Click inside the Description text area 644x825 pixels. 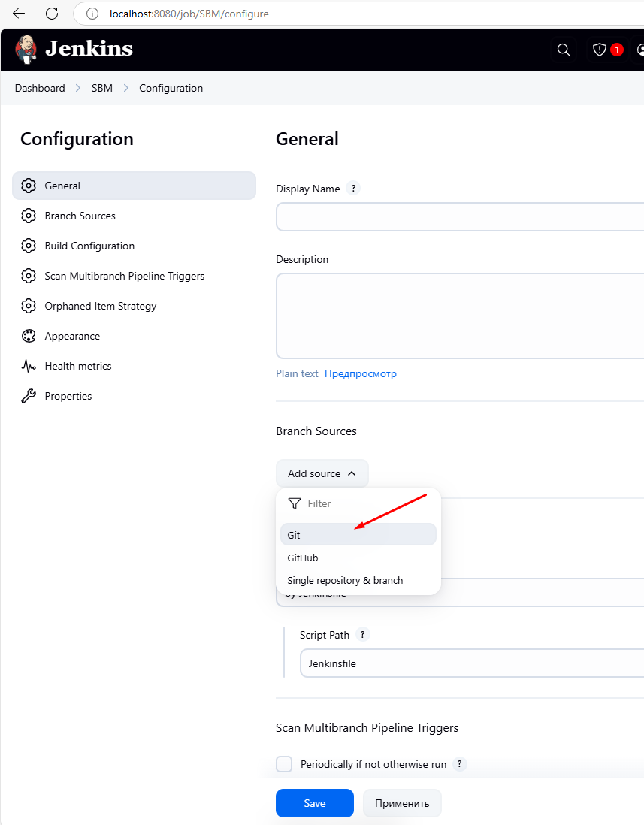(x=458, y=316)
